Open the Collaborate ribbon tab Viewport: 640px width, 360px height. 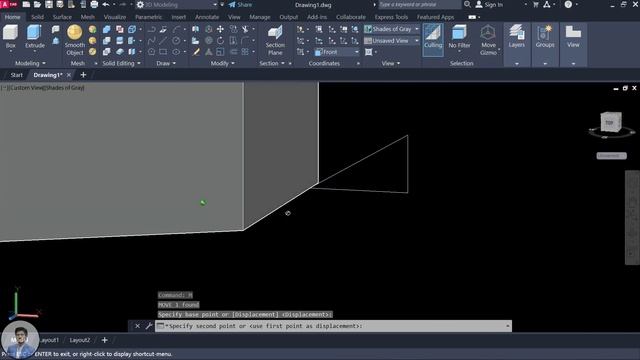coord(351,17)
